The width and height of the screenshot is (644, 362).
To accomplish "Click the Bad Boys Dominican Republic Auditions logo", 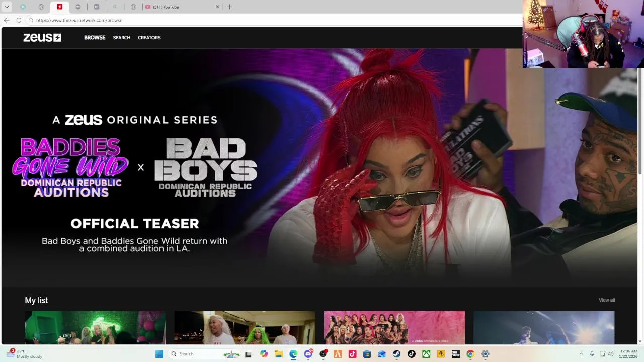I will point(205,167).
